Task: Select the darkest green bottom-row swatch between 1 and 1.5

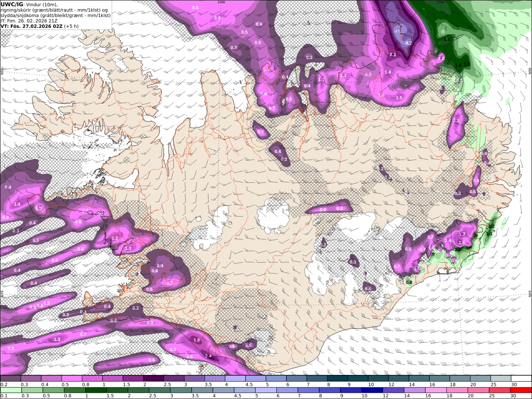Action: [x=96, y=390]
